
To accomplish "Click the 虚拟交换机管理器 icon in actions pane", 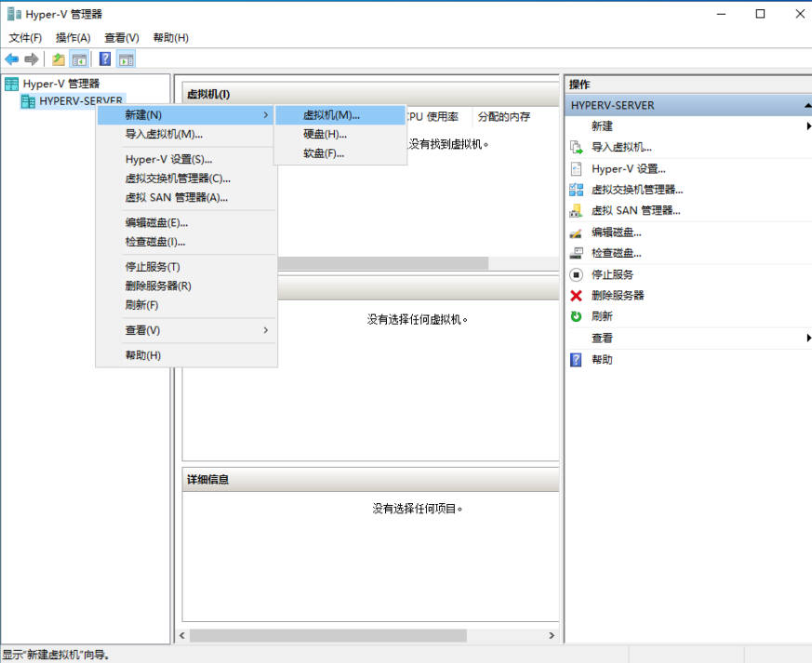I will (x=577, y=190).
